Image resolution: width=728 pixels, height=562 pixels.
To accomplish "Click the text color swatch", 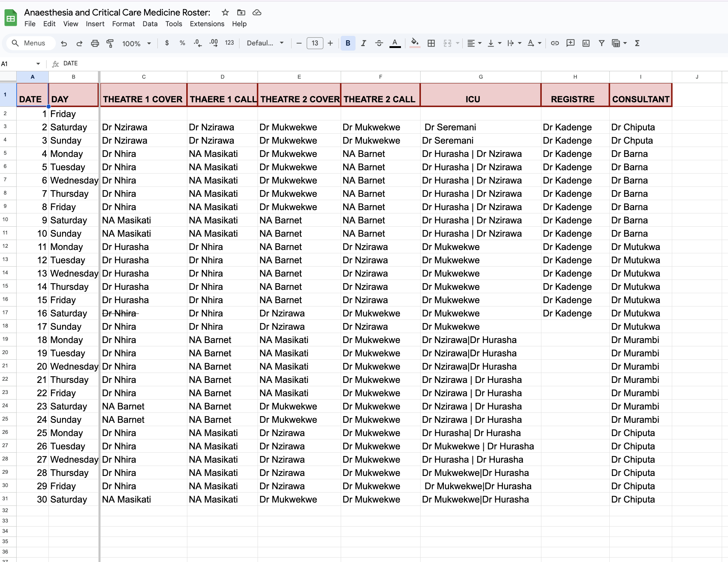I will (396, 47).
